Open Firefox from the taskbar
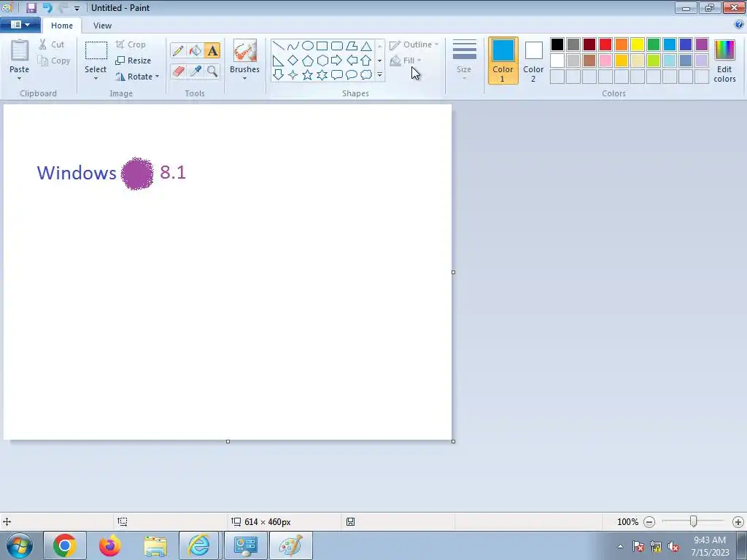Screen dimensions: 747x560 [110, 545]
